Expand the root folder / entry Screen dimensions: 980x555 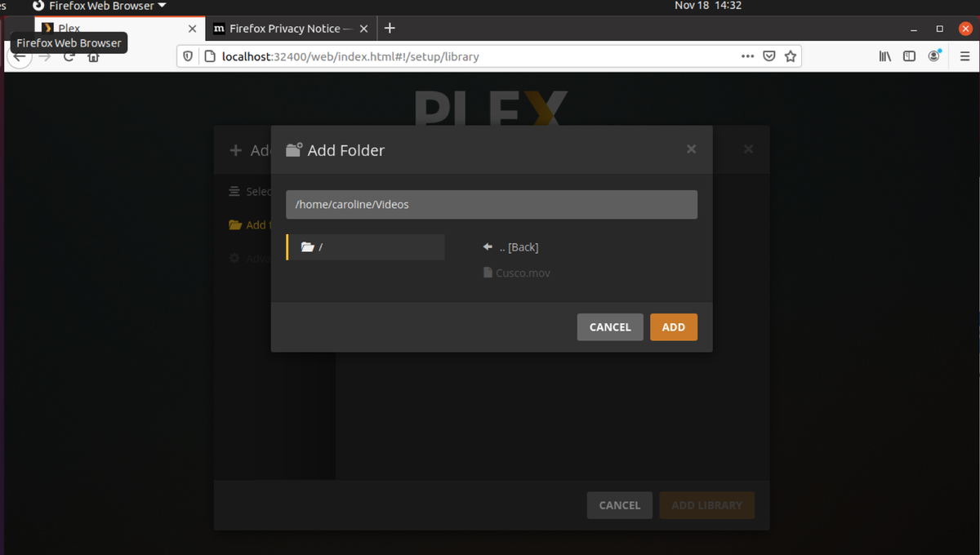365,246
